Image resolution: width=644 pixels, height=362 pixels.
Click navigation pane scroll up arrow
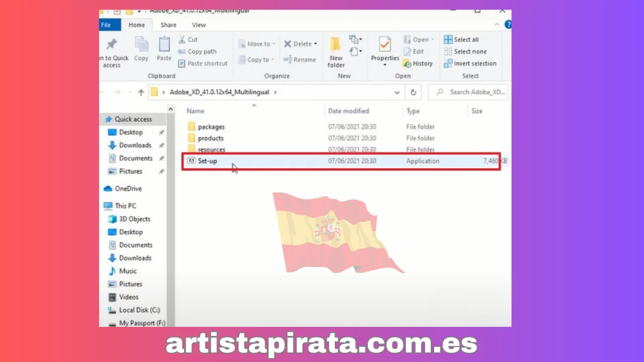171,109
